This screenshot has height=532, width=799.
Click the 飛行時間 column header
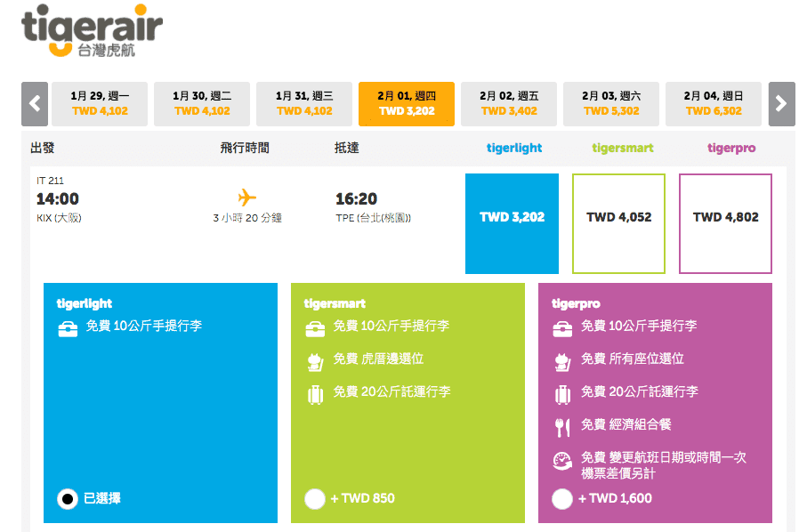[245, 148]
